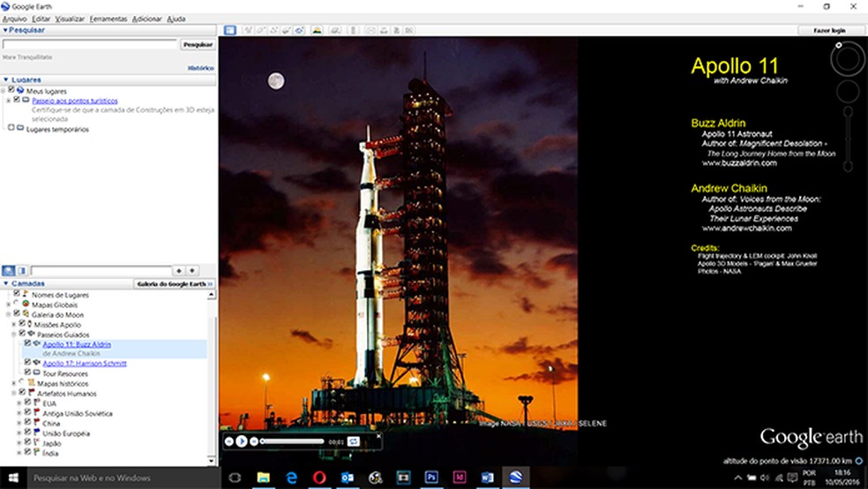Click the tour rewind button
868x489 pixels.
[x=229, y=441]
